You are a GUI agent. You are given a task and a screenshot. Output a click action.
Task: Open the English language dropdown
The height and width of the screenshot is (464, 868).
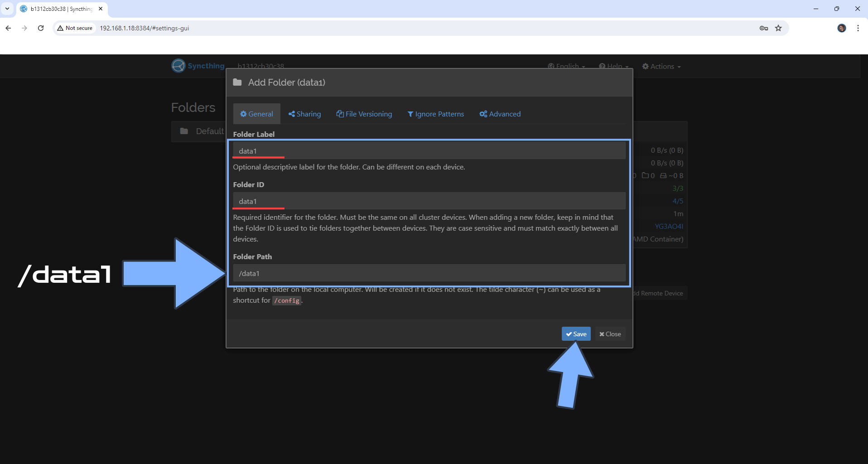[x=566, y=66]
